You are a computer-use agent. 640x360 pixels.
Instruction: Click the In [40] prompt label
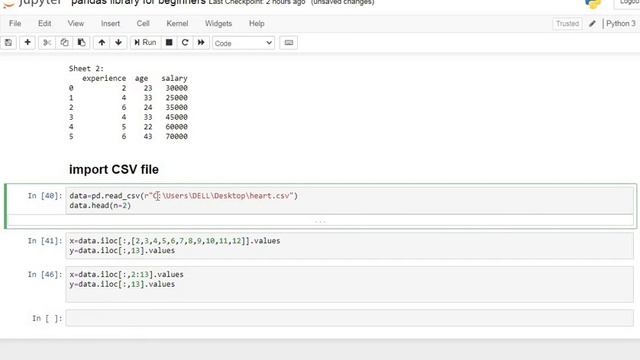click(x=45, y=196)
